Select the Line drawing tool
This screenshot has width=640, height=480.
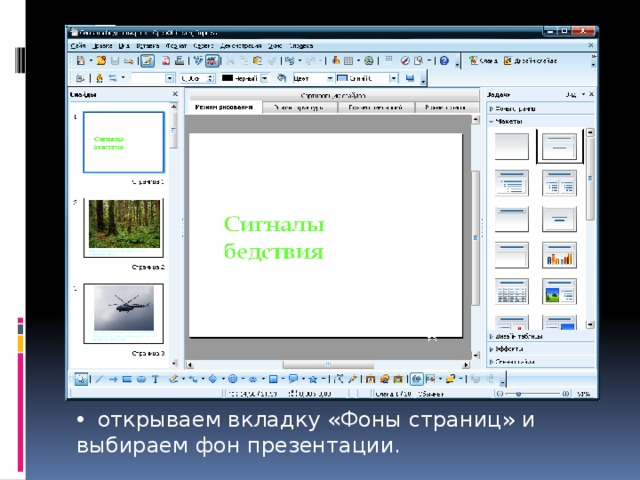(x=99, y=379)
